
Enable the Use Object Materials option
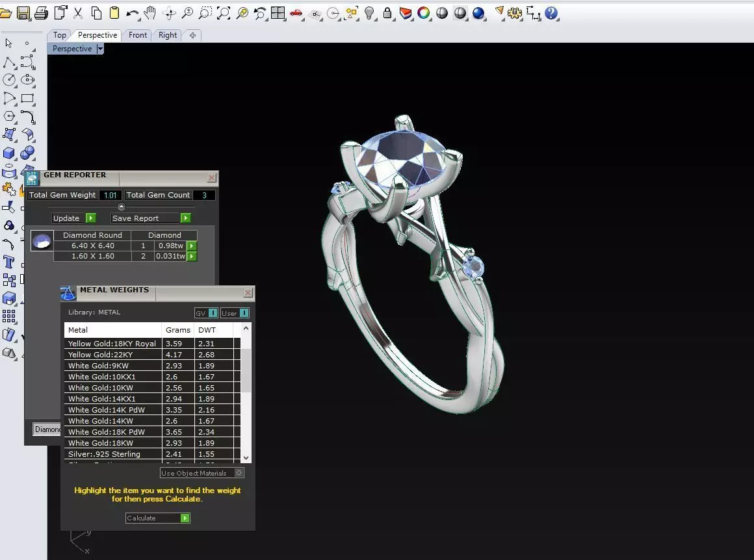tap(202, 473)
